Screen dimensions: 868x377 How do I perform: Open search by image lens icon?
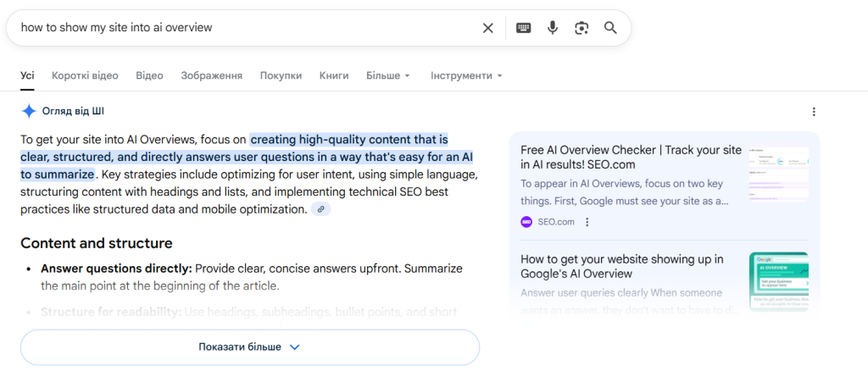tap(581, 28)
